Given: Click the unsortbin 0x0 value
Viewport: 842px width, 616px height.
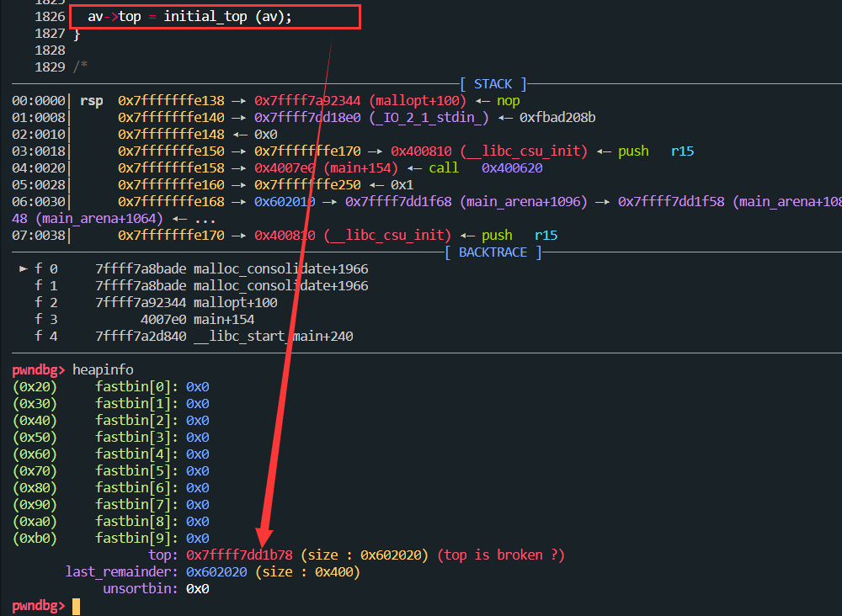Looking at the screenshot, I should (198, 588).
